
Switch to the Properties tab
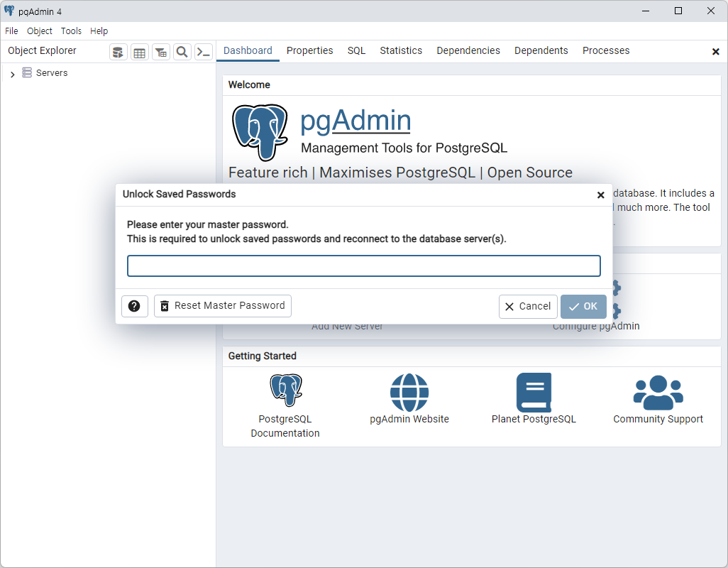(x=309, y=50)
